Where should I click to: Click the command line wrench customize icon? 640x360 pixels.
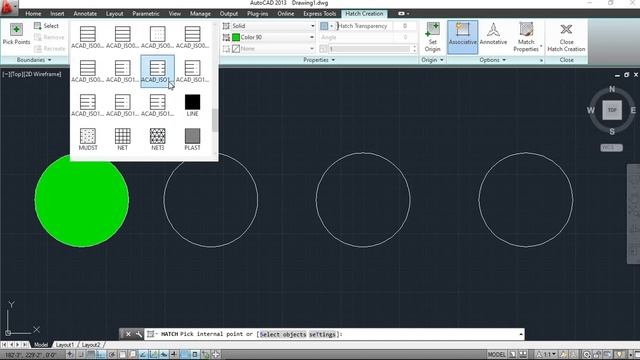[x=139, y=334]
